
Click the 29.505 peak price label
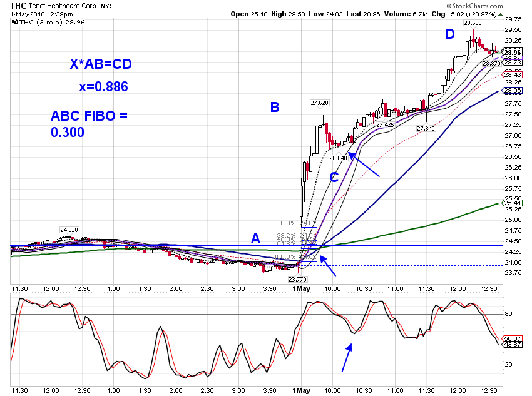click(x=473, y=23)
